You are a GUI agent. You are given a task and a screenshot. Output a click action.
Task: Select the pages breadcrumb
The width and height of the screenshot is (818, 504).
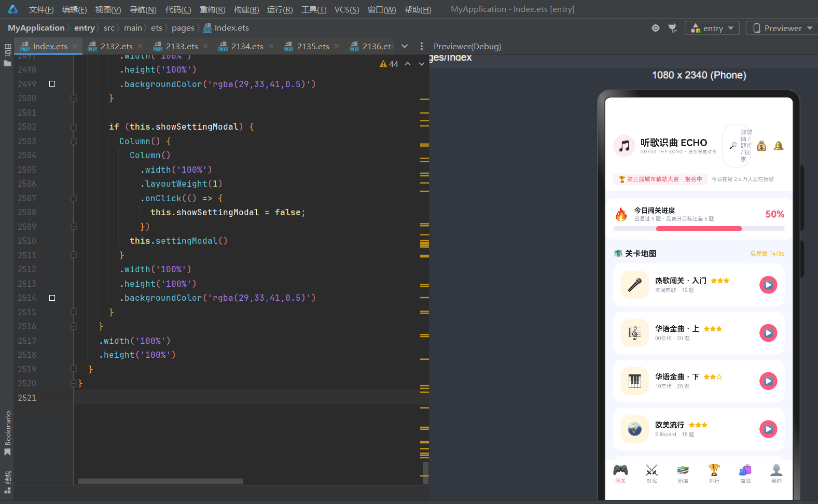183,28
